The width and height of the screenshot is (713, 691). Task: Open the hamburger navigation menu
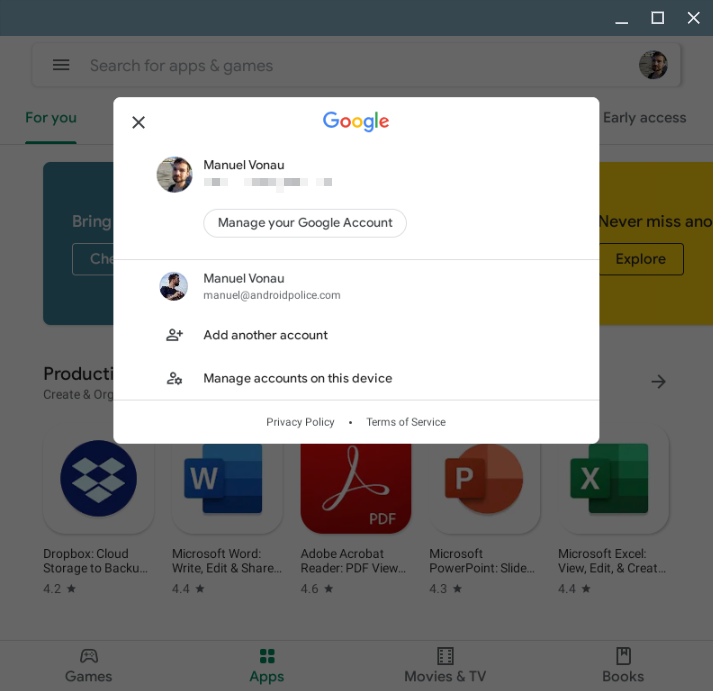pyautogui.click(x=61, y=65)
